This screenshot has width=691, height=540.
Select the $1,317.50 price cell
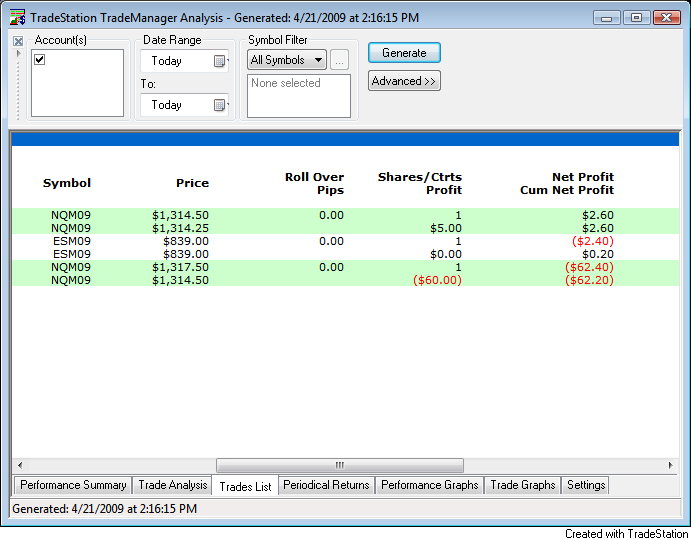click(x=180, y=267)
